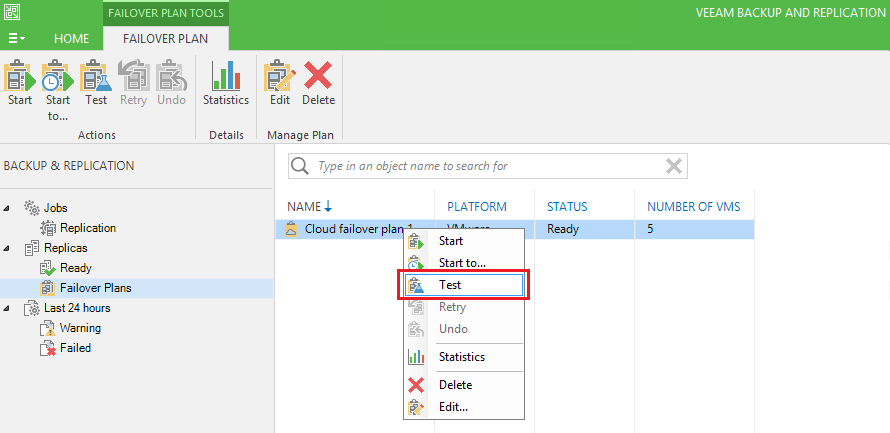Viewport: 890px width, 433px height.
Task: Click the magnifier search icon
Action: click(x=300, y=166)
